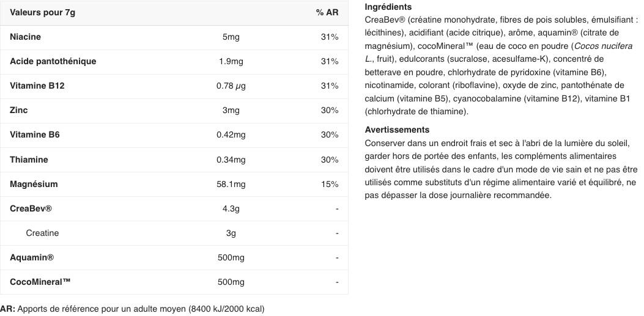644x316 pixels.
Task: Click the 'Valeurs pour 7g' table header
Action: [34, 12]
